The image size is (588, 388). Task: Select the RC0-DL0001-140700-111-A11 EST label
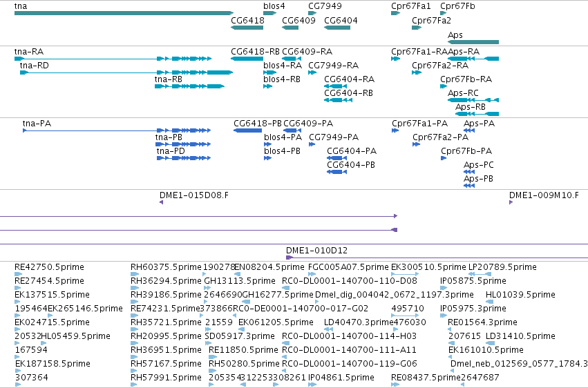tap(349, 350)
